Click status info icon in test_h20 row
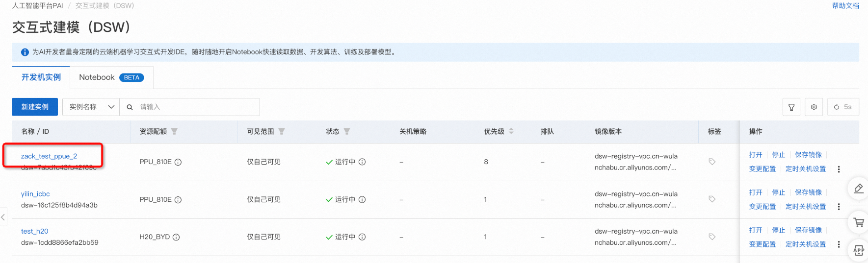This screenshot has height=263, width=868. coord(362,237)
